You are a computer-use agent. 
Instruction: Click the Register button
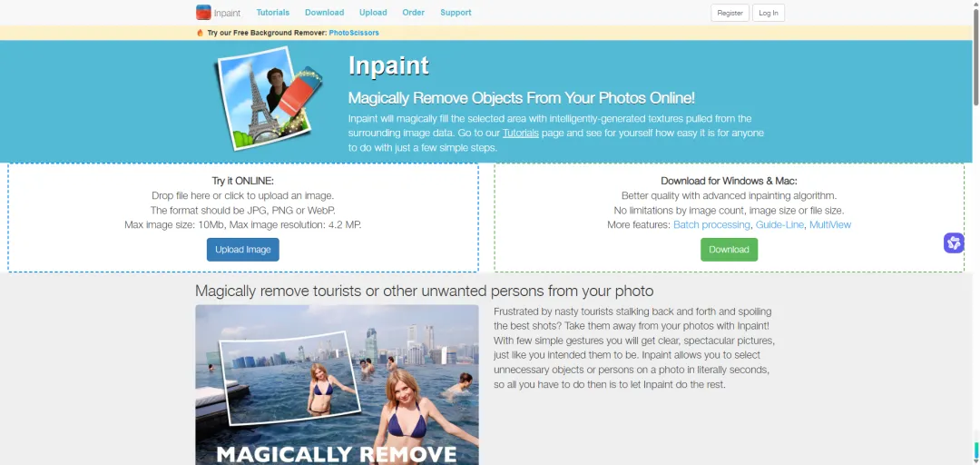(x=730, y=13)
